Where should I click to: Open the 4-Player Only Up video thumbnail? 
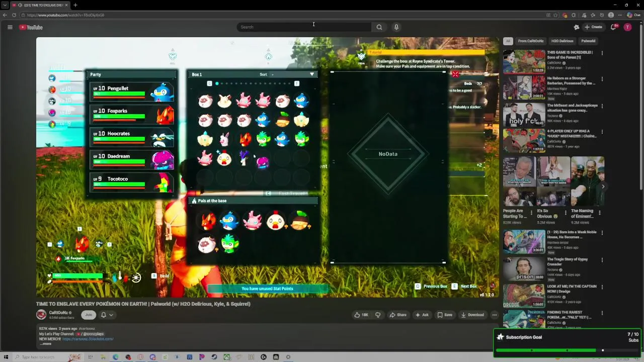tap(524, 141)
